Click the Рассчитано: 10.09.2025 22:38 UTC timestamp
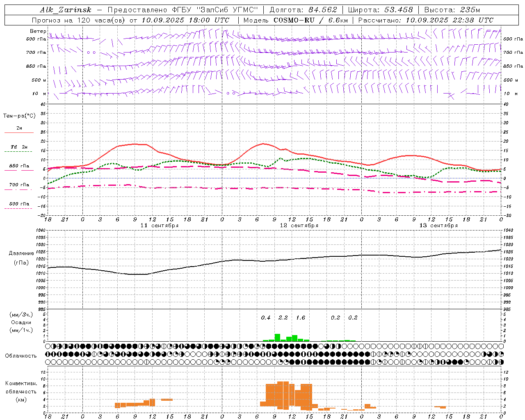525x420 pixels. [x=426, y=20]
